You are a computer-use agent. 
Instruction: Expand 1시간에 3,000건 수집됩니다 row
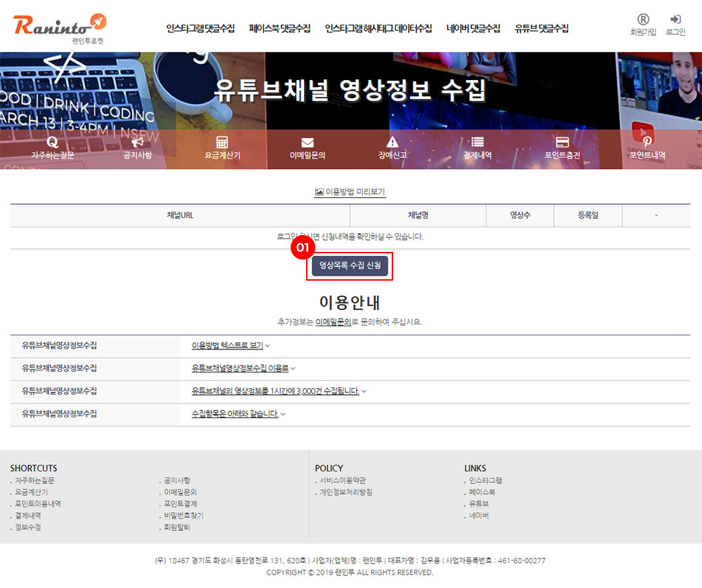[x=279, y=391]
